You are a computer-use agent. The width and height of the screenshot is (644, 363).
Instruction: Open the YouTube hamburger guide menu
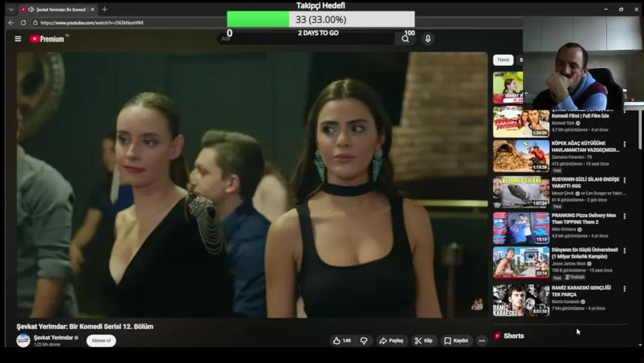(x=18, y=39)
